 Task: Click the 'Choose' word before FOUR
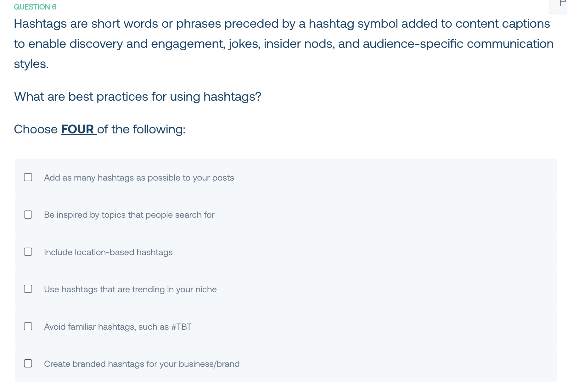36,129
